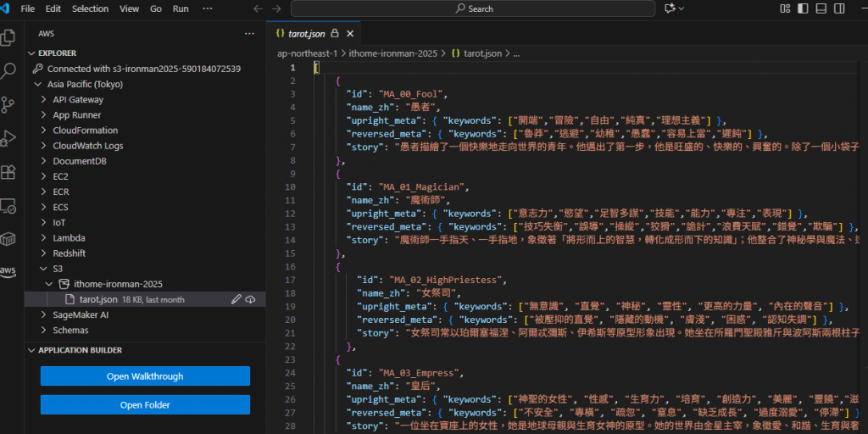The width and height of the screenshot is (868, 434).
Task: Click the VS Code logo icon
Action: click(6, 8)
